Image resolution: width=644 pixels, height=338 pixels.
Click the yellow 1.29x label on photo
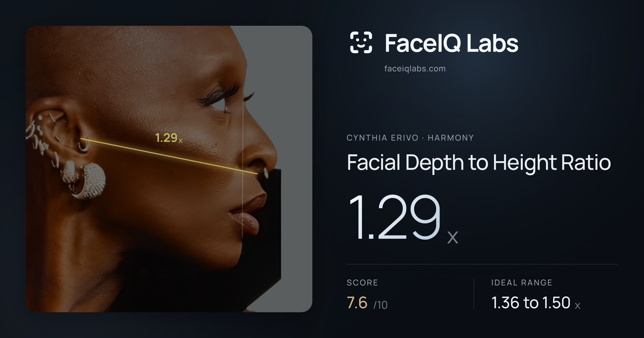(x=169, y=138)
